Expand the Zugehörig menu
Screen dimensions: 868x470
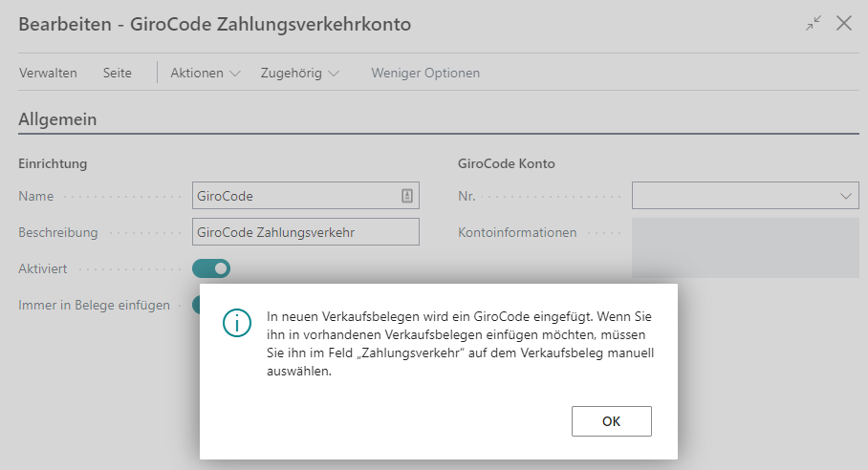point(299,74)
